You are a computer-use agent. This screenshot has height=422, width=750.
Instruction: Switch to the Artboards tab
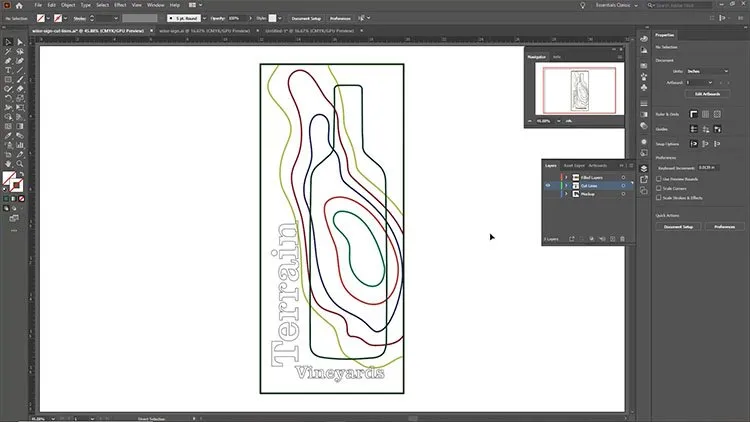597,166
